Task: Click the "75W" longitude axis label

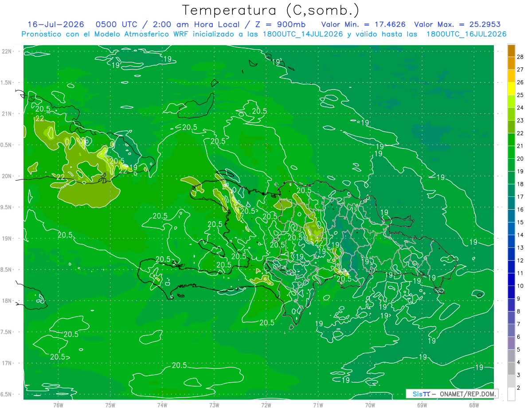Action: click(110, 405)
